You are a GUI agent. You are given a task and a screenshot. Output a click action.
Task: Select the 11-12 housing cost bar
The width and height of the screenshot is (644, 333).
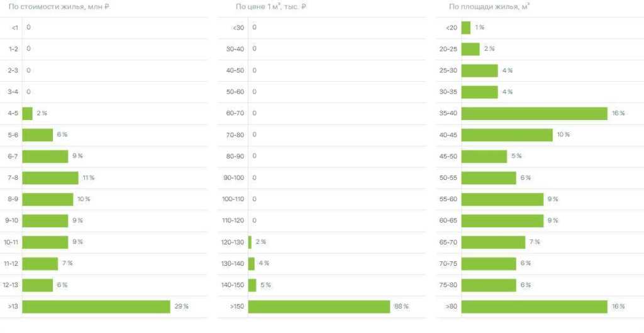tap(40, 263)
